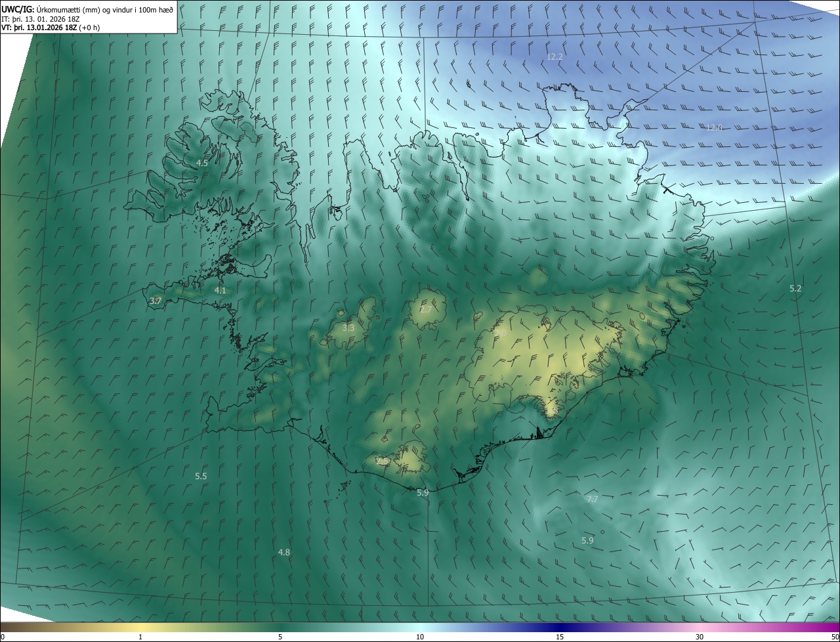The height and width of the screenshot is (642, 840).
Task: Click the "UWC/IG: Úrkomumætti (mm)" map title
Action: (88, 10)
